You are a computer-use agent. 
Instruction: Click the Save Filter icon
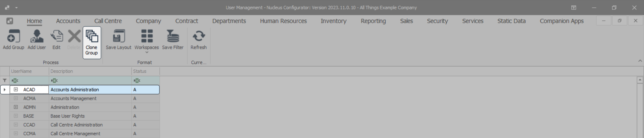pos(172,36)
